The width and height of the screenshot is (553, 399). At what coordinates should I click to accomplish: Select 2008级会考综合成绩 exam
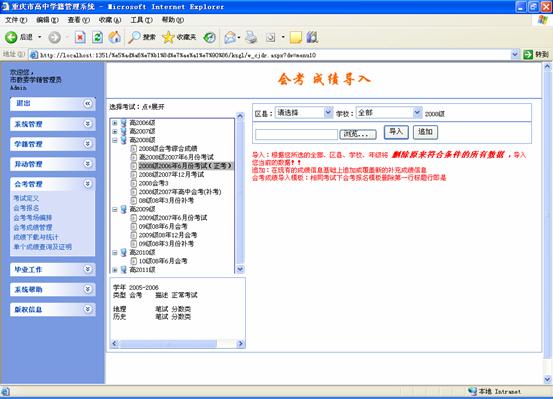click(x=168, y=149)
